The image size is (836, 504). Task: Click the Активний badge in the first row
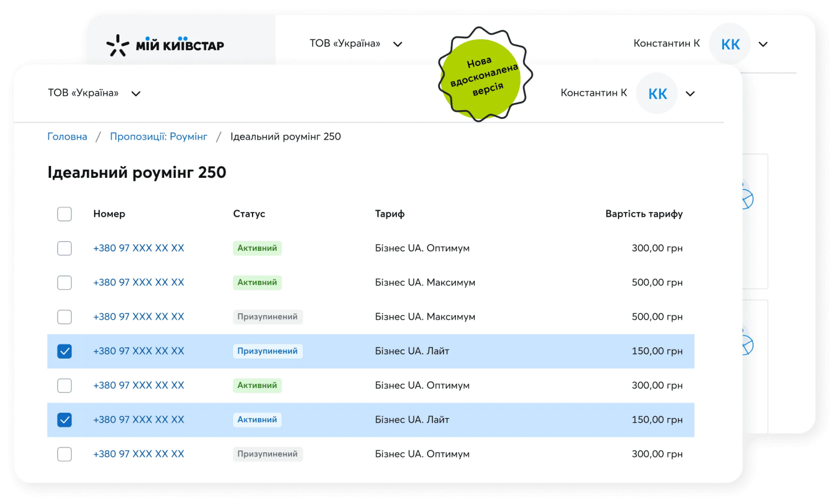[257, 248]
